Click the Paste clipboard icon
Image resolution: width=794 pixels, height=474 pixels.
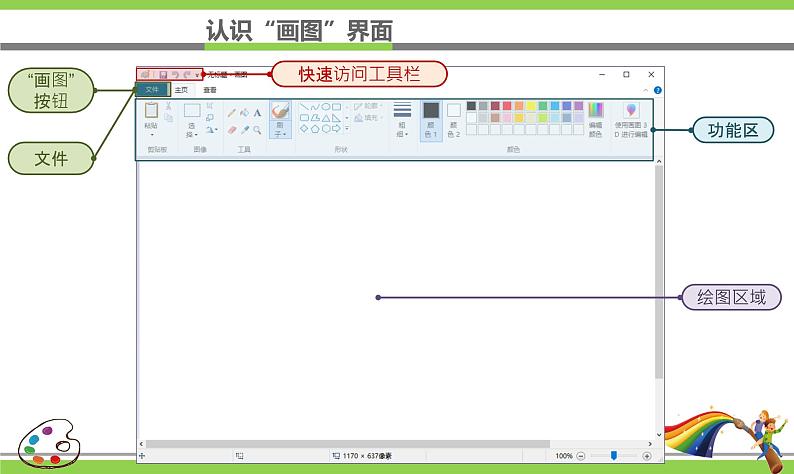click(x=151, y=110)
